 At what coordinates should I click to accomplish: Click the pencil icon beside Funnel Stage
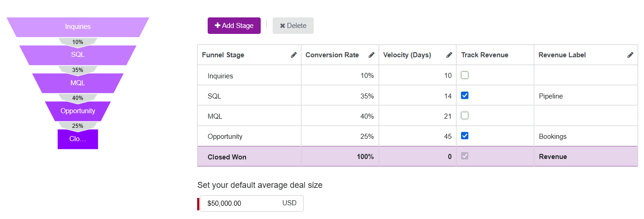tap(294, 55)
